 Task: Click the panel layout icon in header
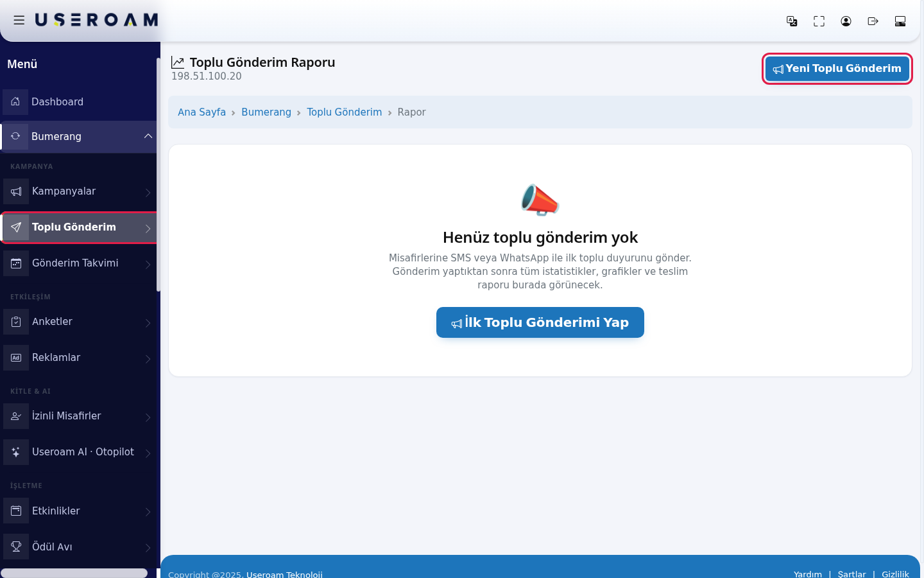[x=900, y=21]
